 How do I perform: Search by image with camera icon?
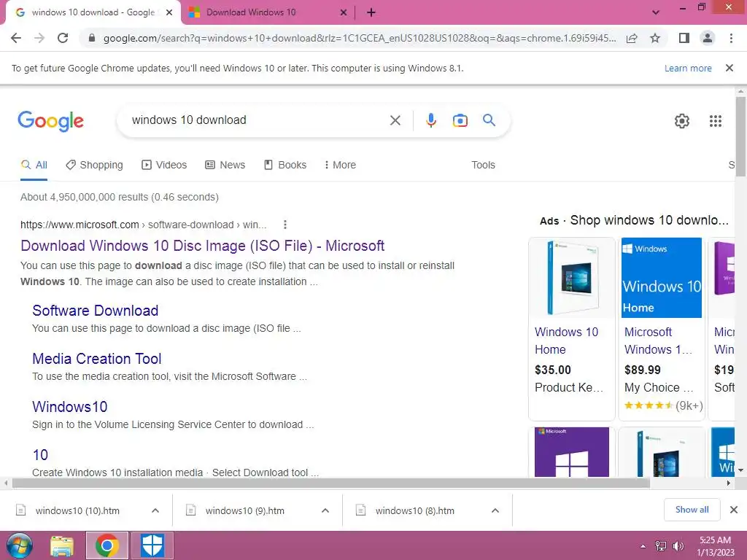coord(460,120)
